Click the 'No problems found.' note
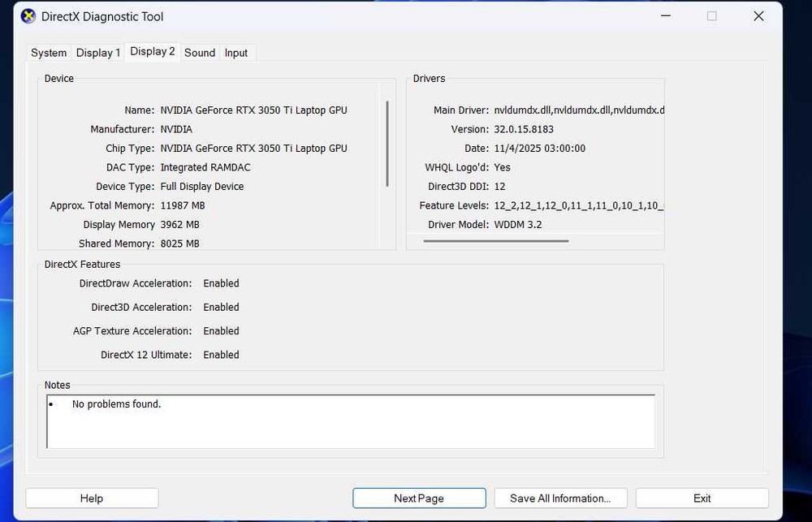This screenshot has height=522, width=812. pyautogui.click(x=116, y=404)
